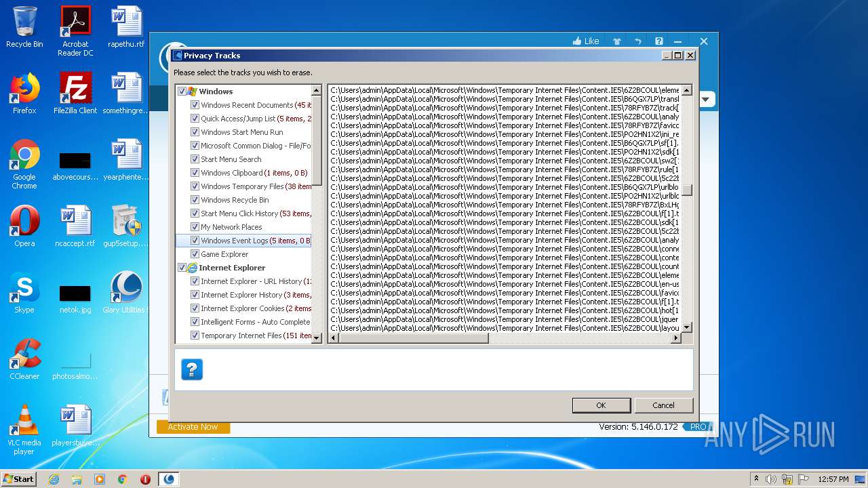Click Glary Utilities taskbar button
Screen dimensions: 868x488
(169, 479)
